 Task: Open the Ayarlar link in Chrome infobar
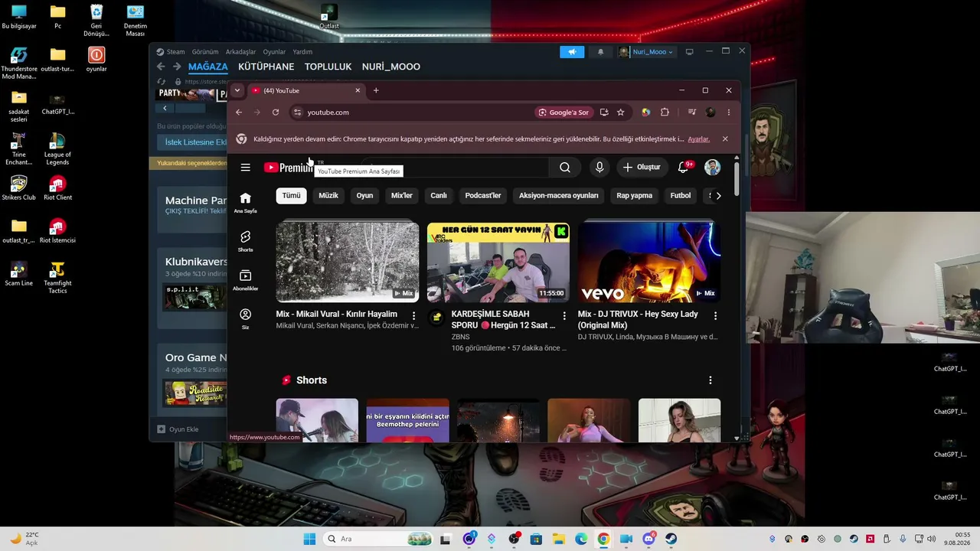point(698,139)
